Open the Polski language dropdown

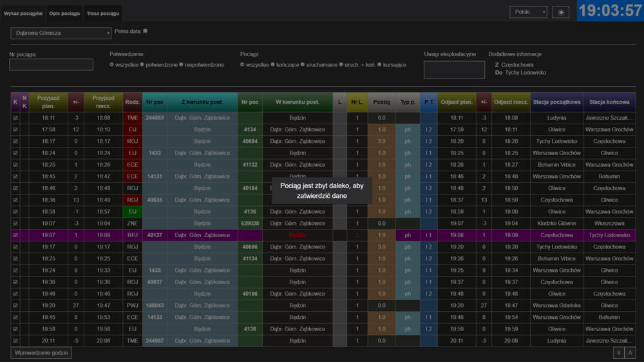(527, 12)
